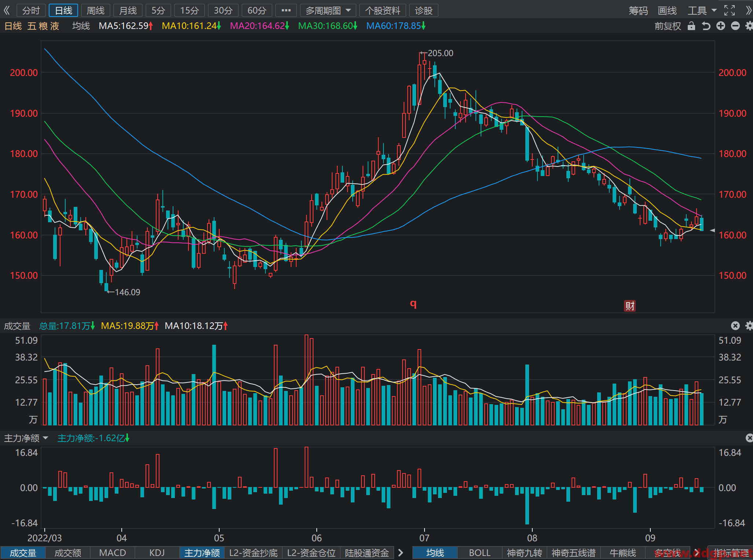Image resolution: width=753 pixels, height=560 pixels.
Task: Open volume panel settings gear
Action: [749, 326]
